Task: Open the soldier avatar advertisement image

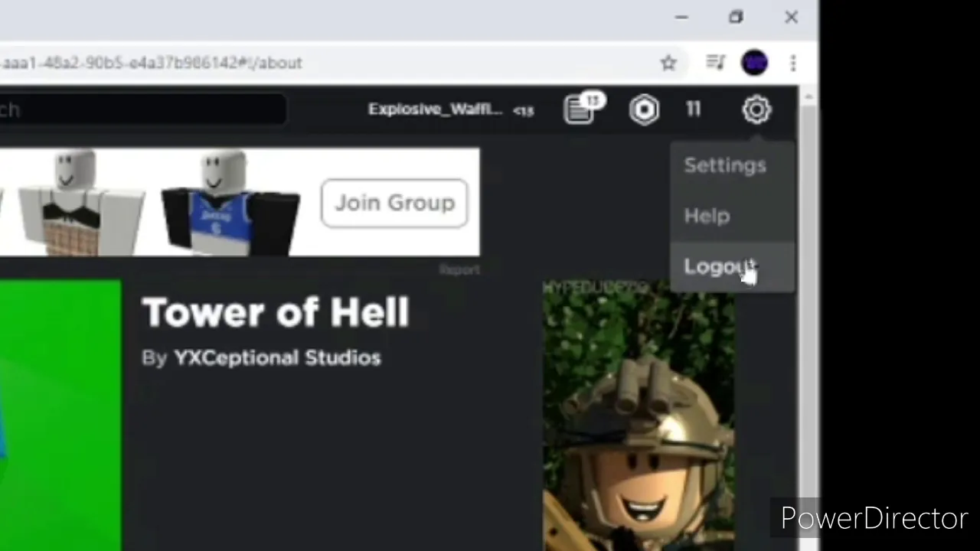Action: coord(639,416)
